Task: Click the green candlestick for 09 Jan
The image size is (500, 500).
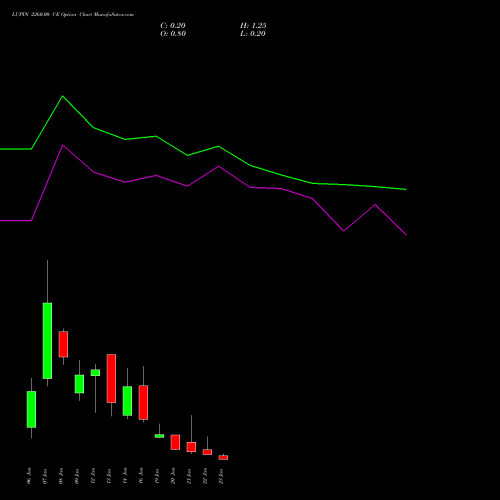Action: tap(79, 384)
